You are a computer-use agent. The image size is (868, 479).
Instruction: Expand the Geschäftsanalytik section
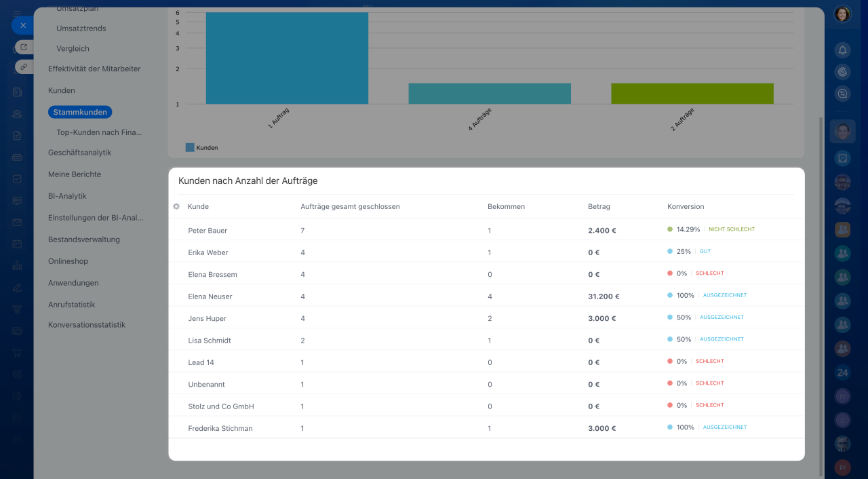click(79, 153)
